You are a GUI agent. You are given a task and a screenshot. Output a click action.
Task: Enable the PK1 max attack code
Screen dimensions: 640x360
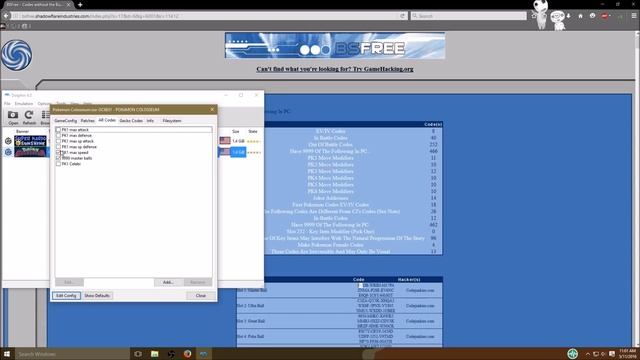58,130
